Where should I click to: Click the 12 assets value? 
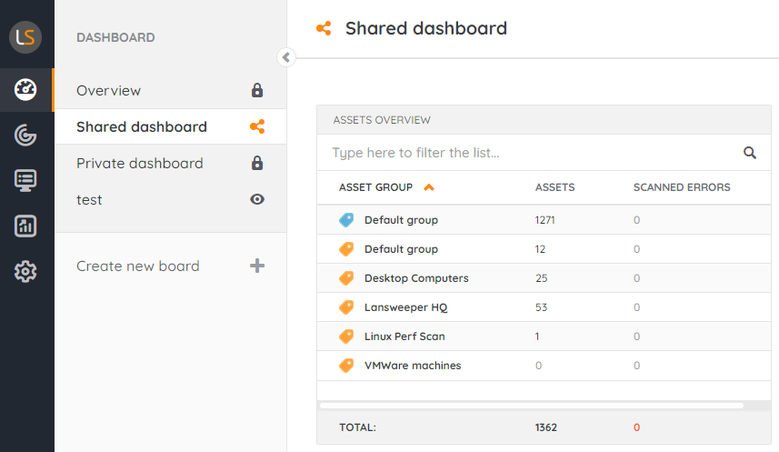point(540,249)
